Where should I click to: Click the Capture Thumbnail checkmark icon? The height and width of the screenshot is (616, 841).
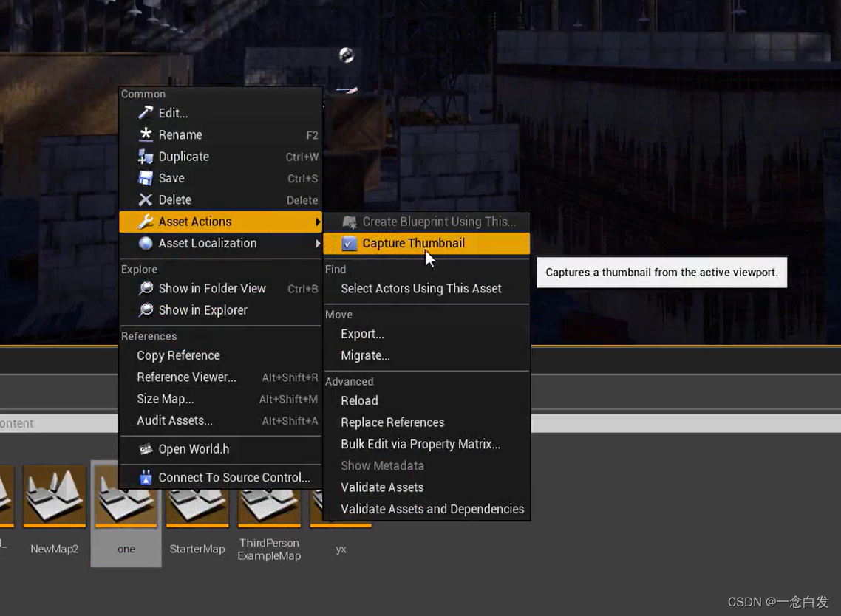[x=349, y=243]
